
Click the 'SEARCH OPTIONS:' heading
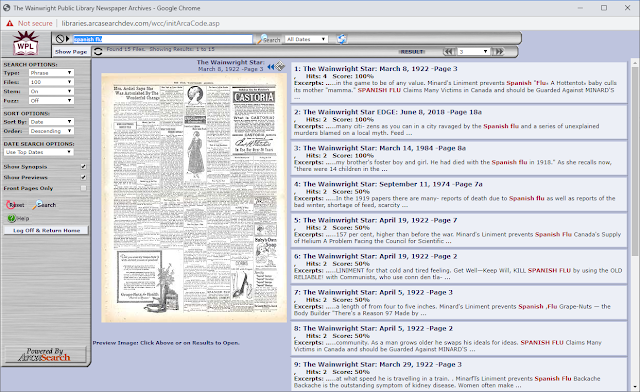(x=30, y=65)
